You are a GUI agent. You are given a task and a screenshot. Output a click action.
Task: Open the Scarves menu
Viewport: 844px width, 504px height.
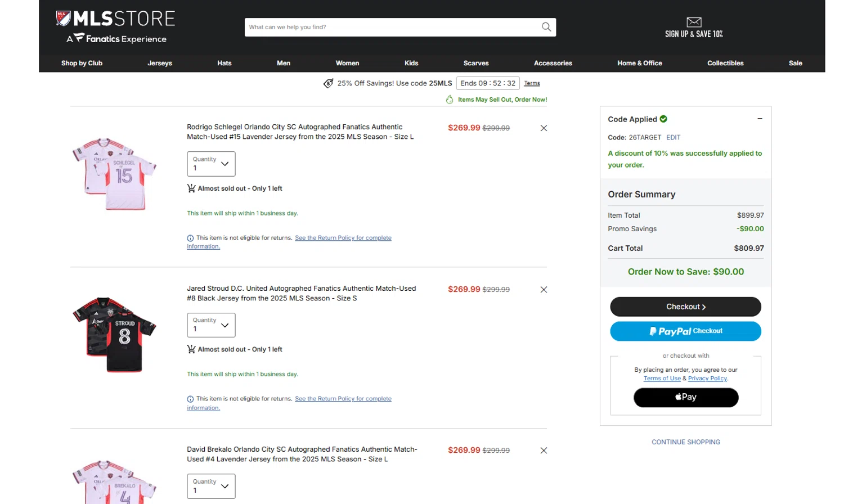click(x=476, y=63)
